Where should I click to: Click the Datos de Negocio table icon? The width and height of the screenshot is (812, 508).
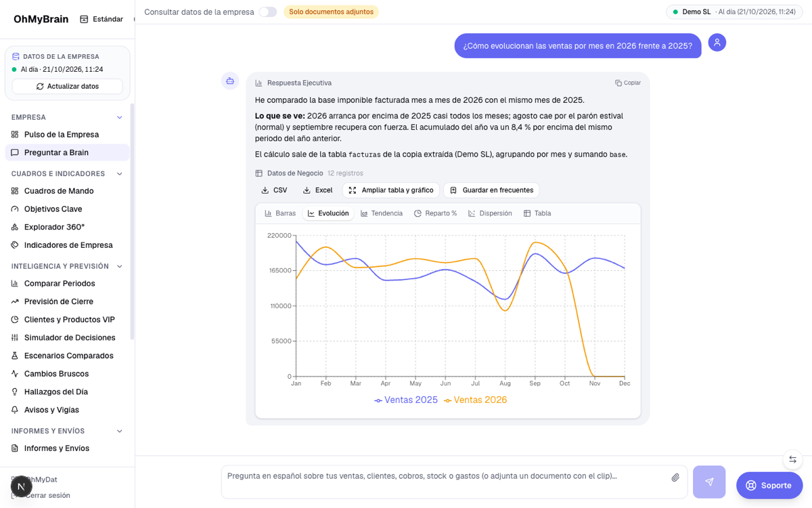pyautogui.click(x=258, y=173)
